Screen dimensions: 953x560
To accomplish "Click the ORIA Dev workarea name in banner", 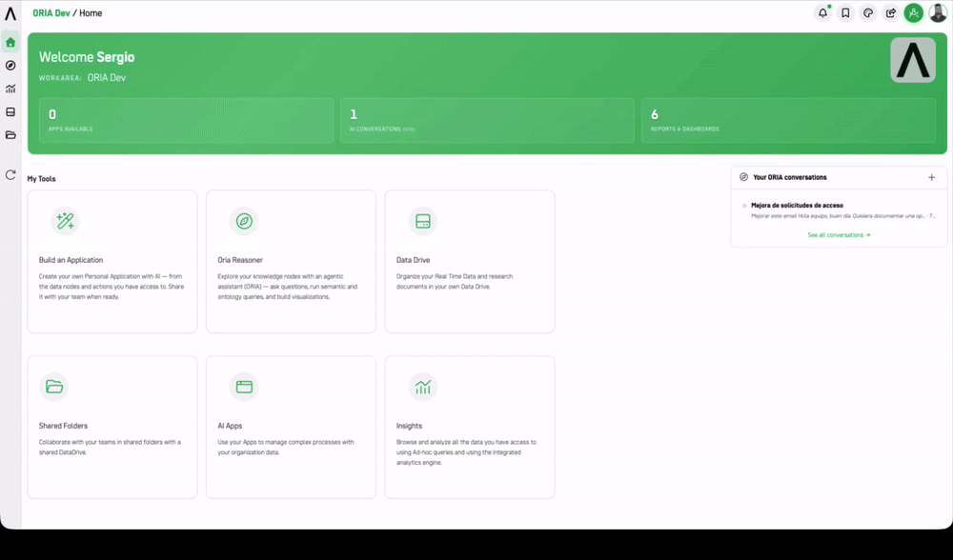I will 107,78.
